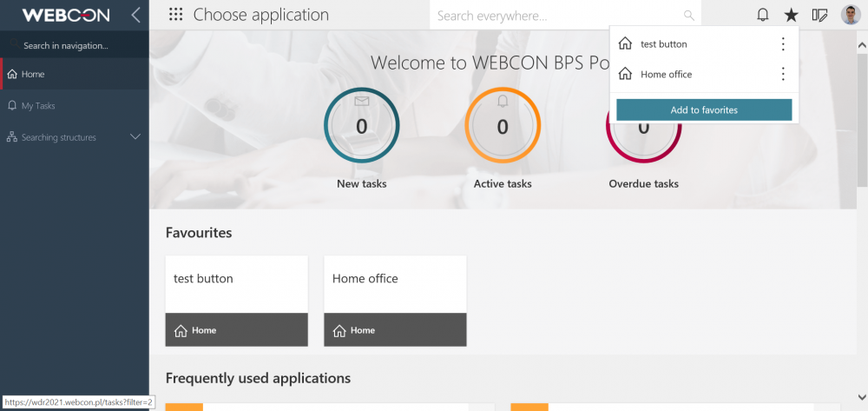This screenshot has height=411, width=868.
Task: Click the Choose application title
Action: [x=260, y=15]
